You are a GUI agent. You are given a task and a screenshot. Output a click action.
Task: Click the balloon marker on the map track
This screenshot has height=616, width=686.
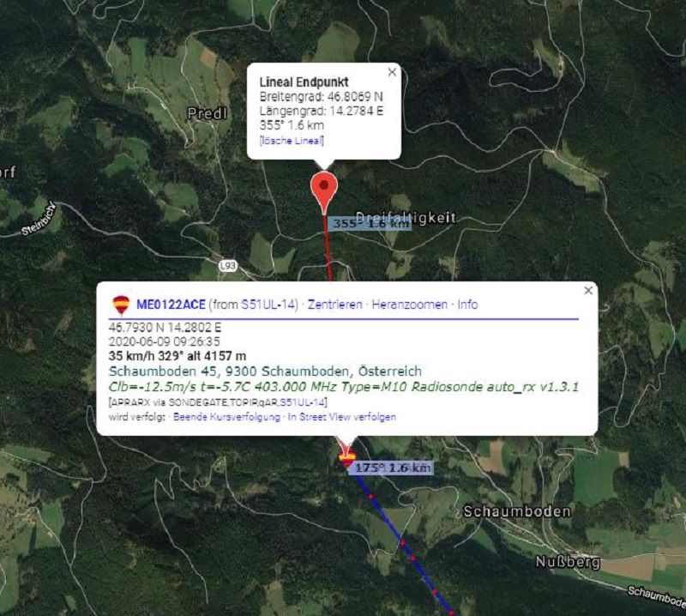pyautogui.click(x=347, y=457)
